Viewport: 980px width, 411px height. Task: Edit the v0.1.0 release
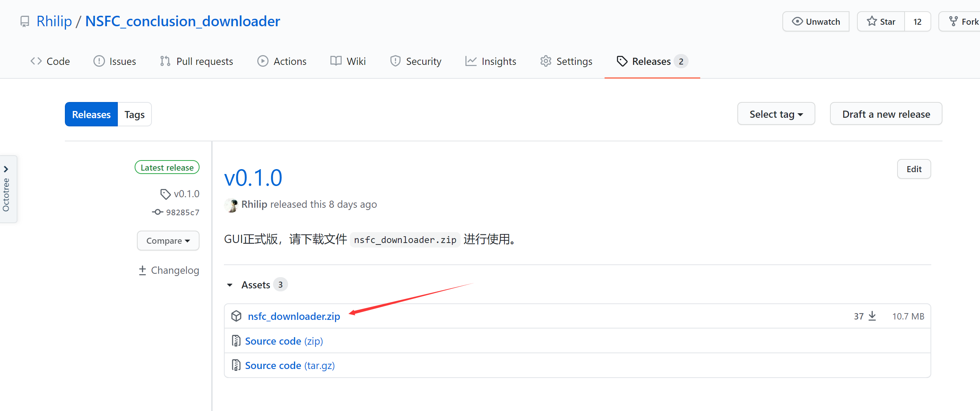pos(914,169)
